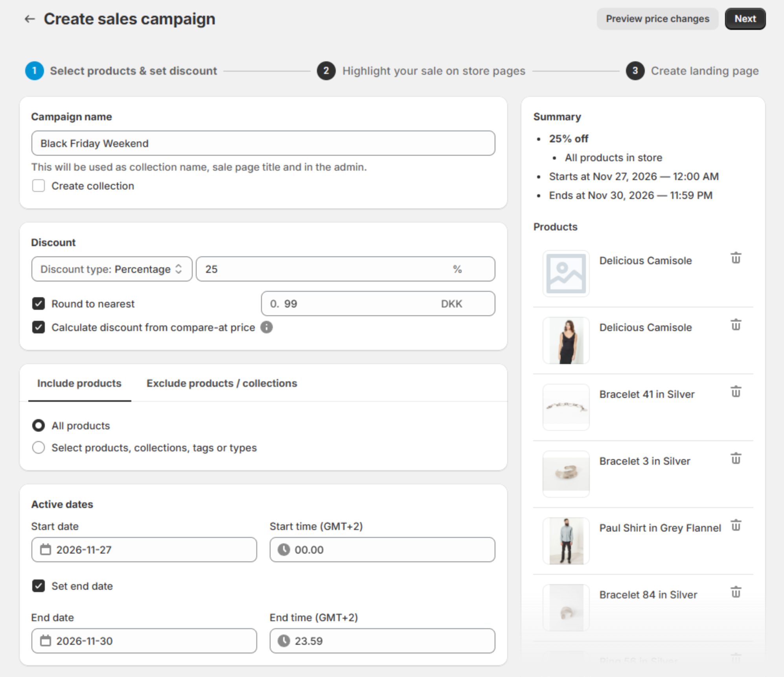
Task: Remove second Delicious Camisole with dress photo
Action: tap(736, 325)
